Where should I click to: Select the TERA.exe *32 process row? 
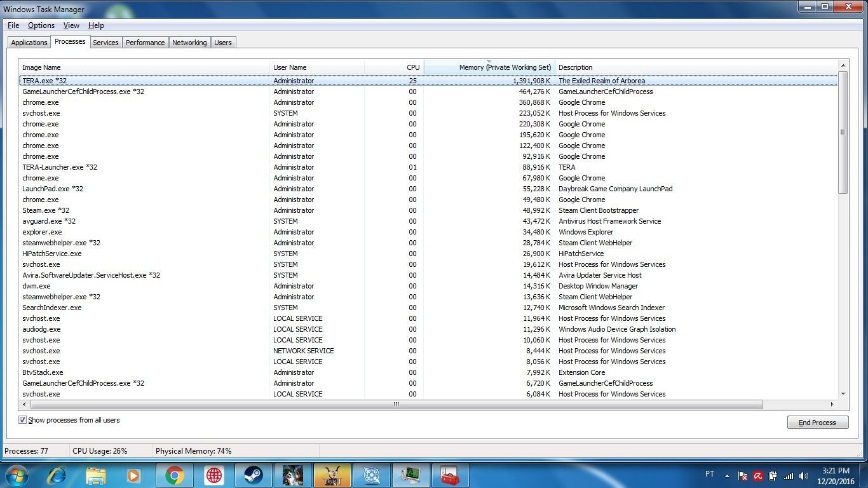(428, 81)
